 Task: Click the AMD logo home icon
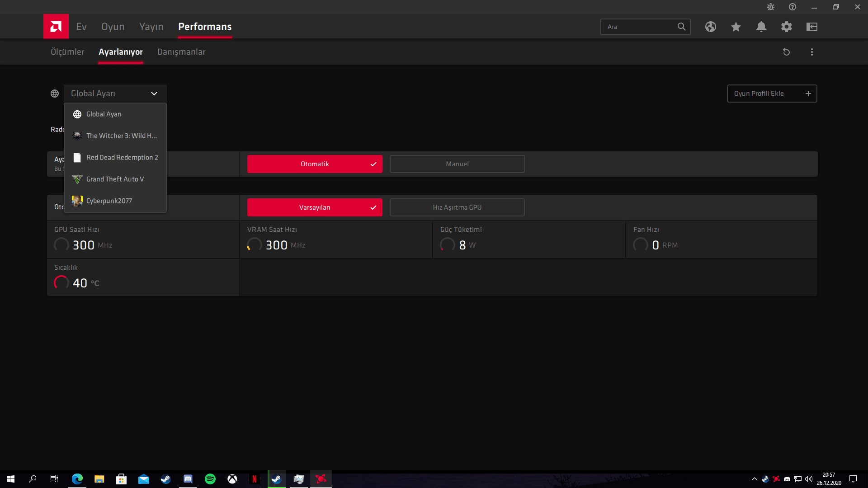click(56, 27)
